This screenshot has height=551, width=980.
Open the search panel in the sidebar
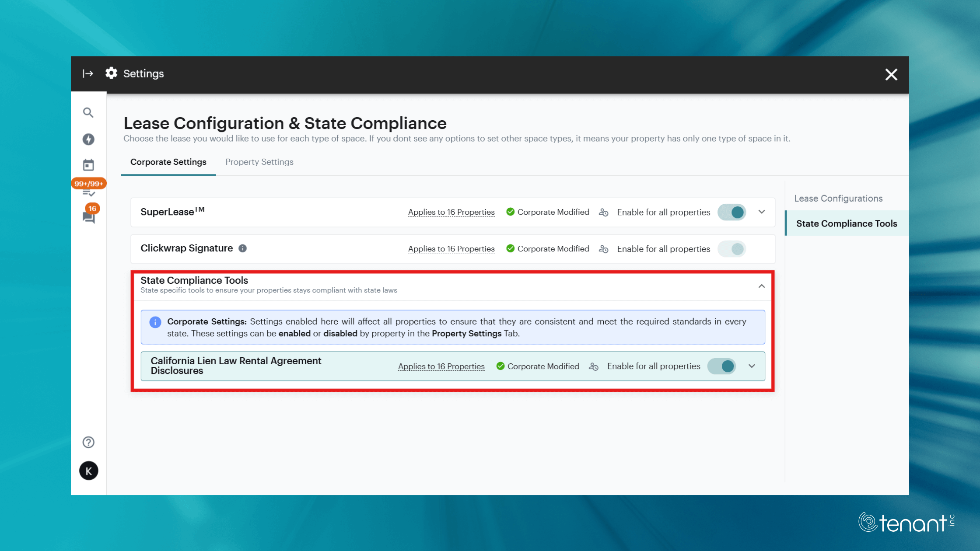coord(89,113)
